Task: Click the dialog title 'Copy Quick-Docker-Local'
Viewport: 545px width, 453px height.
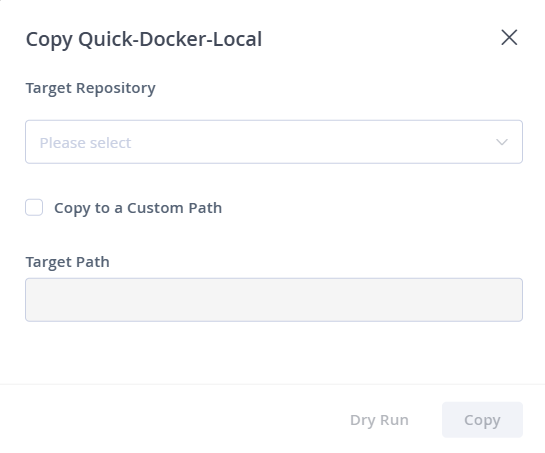Action: click(144, 39)
